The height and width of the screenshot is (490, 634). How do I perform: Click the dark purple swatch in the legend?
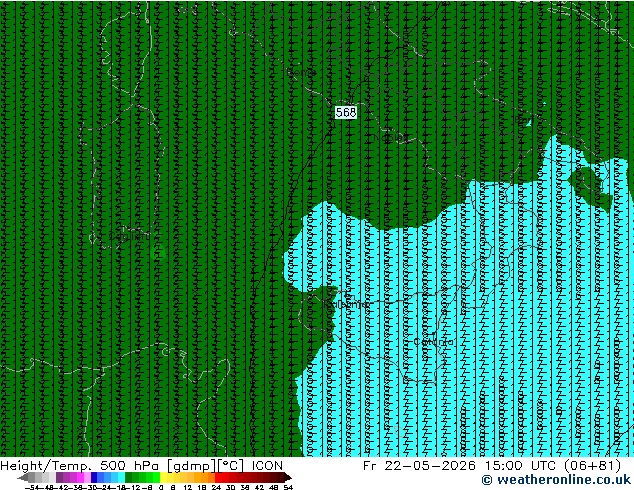click(x=59, y=477)
